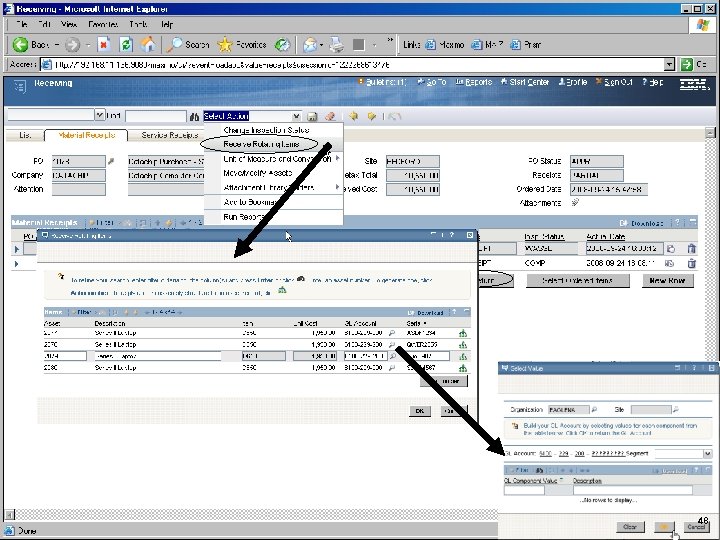
Task: Go to the browser Home page
Action: (x=147, y=45)
